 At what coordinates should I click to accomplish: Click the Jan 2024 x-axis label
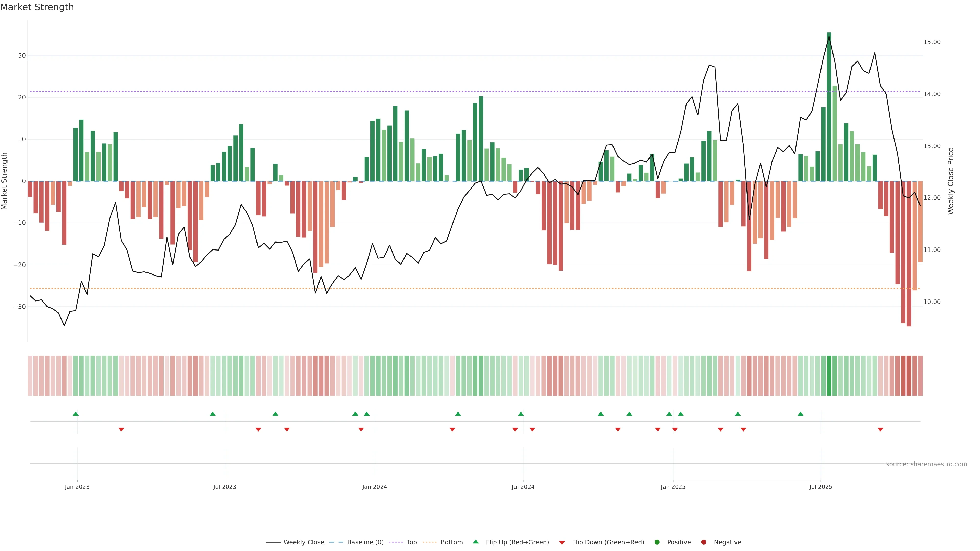[x=375, y=487]
